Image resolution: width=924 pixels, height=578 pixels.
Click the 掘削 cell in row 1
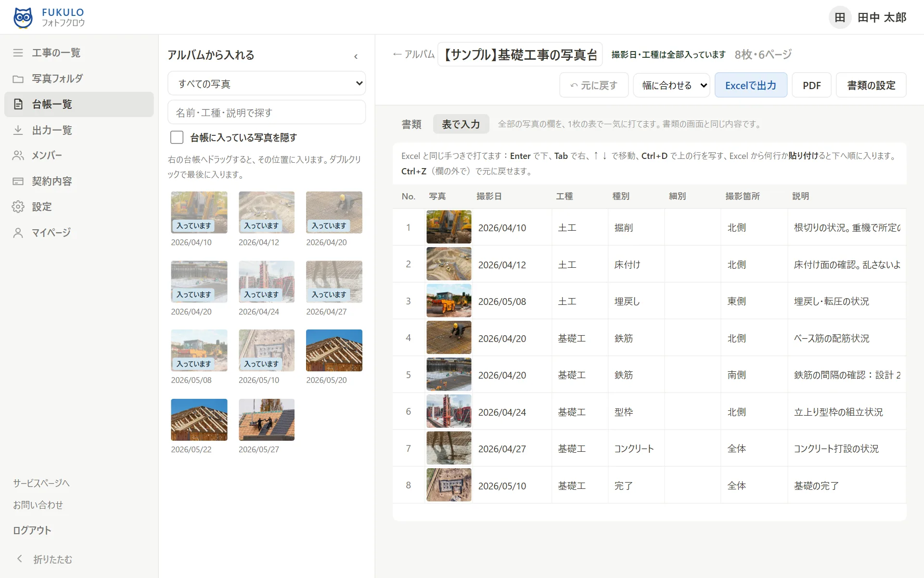(x=636, y=227)
